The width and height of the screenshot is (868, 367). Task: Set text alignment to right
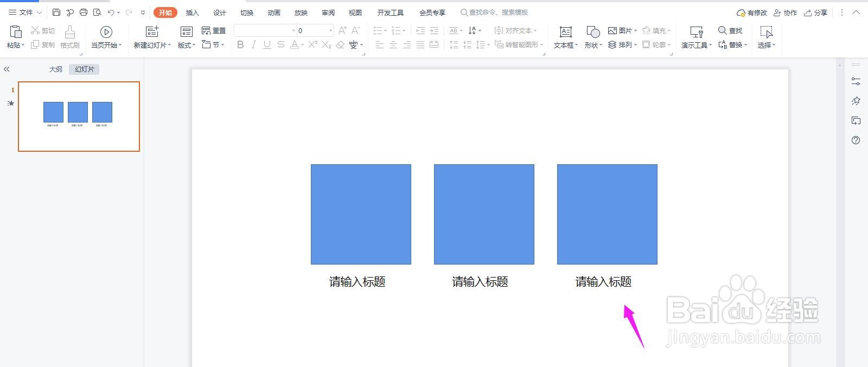(407, 44)
